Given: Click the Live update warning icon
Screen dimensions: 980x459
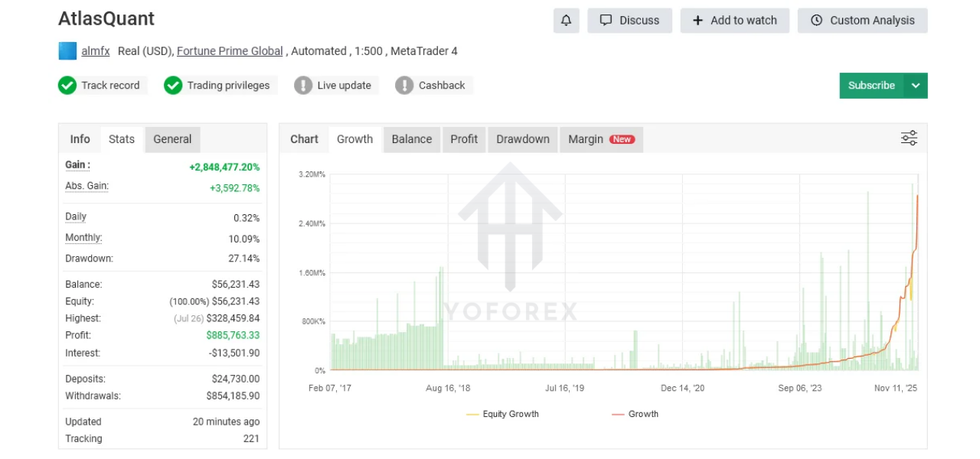Looking at the screenshot, I should (x=303, y=86).
